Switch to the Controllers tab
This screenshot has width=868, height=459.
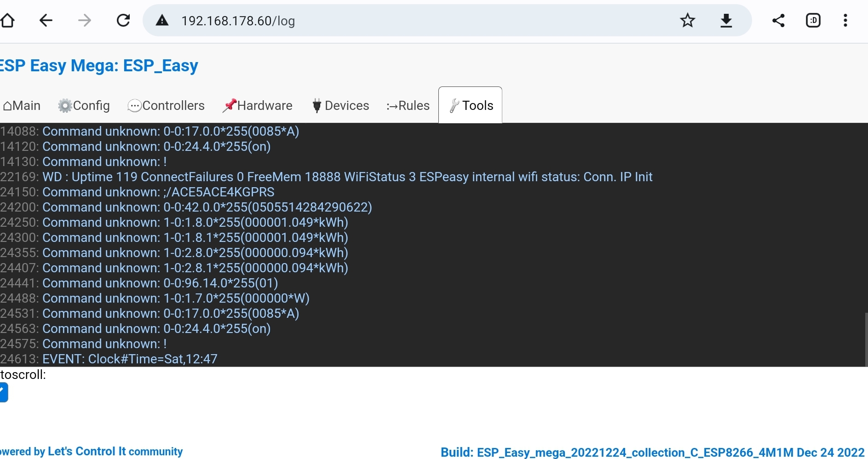coord(166,106)
